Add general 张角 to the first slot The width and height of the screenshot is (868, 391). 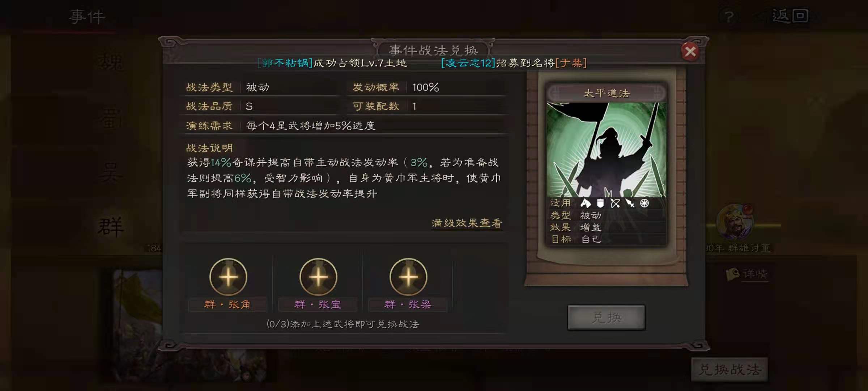tap(228, 277)
